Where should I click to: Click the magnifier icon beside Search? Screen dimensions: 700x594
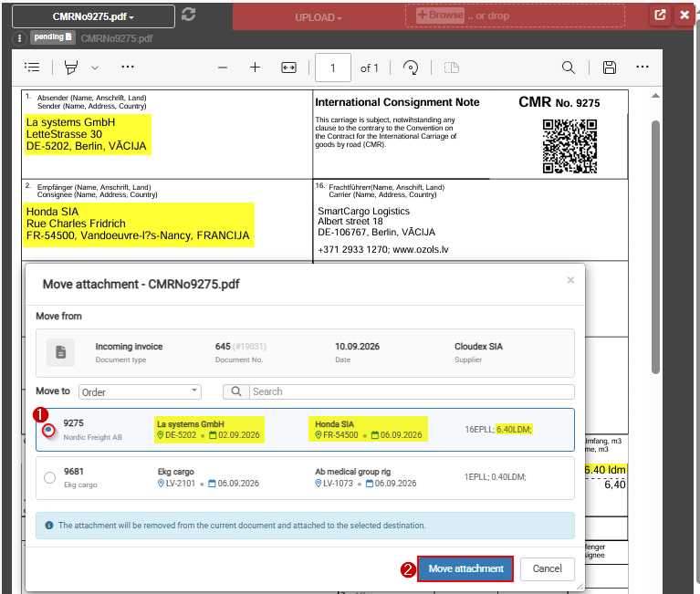pos(236,391)
